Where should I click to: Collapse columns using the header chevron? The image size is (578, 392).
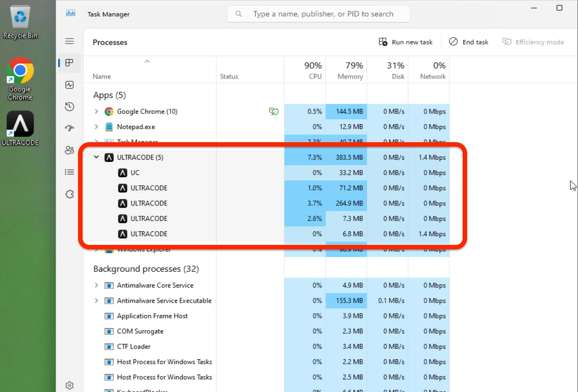(x=147, y=61)
